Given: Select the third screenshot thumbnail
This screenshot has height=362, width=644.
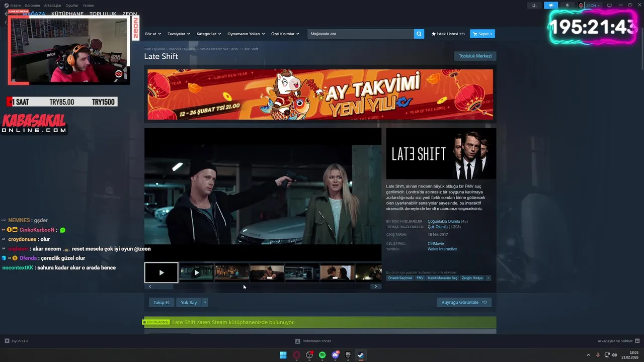Looking at the screenshot, I should click(232, 273).
